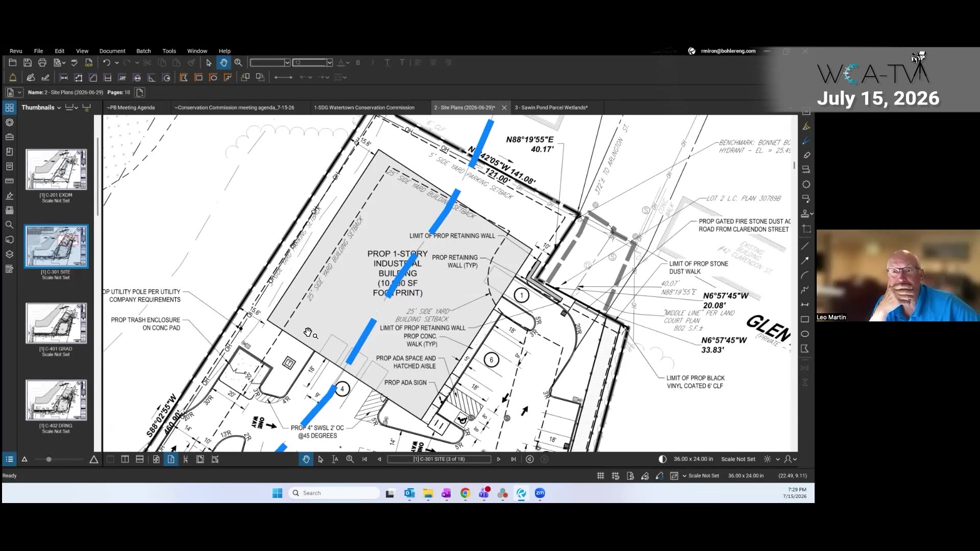Pick the Length measurement tool
This screenshot has height=551, width=980.
[x=64, y=78]
